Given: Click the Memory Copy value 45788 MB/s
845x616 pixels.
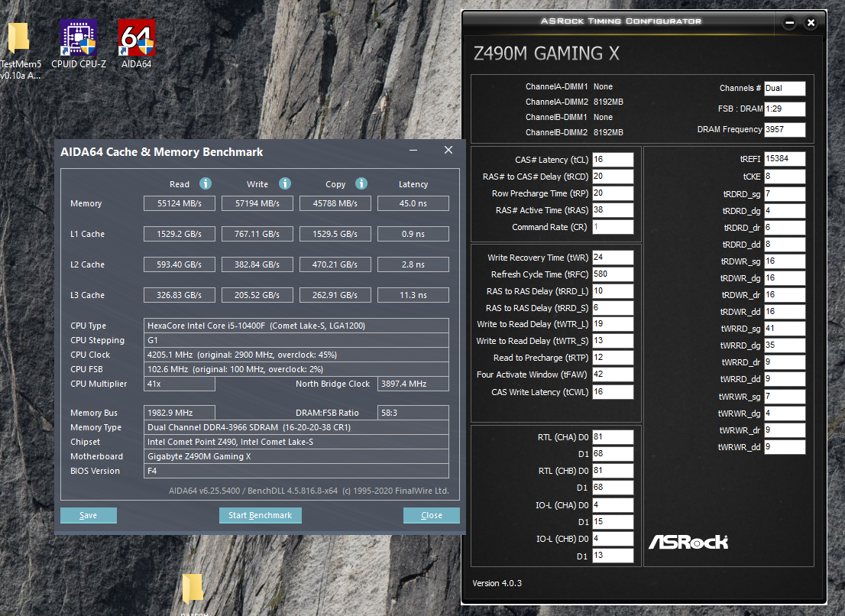Looking at the screenshot, I should (335, 203).
